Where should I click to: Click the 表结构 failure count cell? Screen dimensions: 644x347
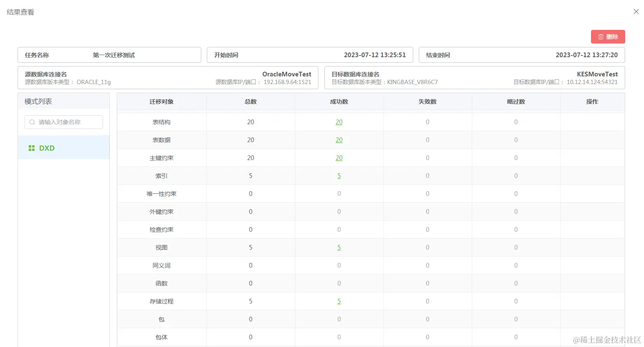tap(427, 122)
